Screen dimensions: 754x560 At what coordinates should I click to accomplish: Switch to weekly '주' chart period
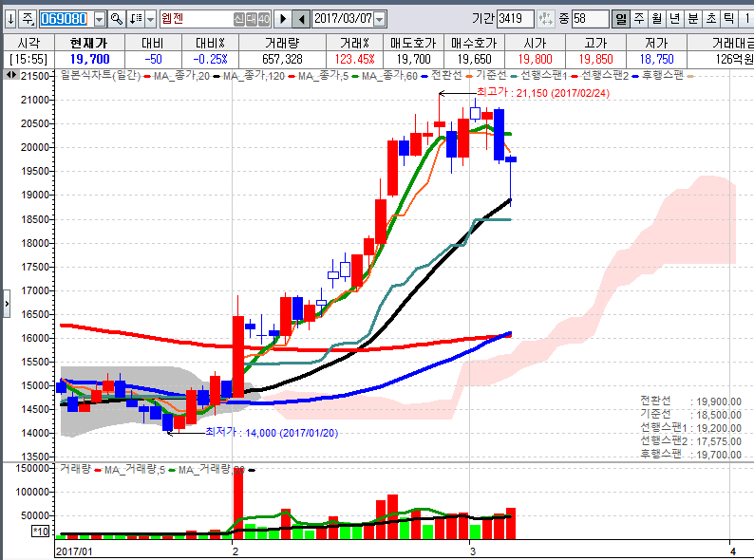[x=638, y=18]
